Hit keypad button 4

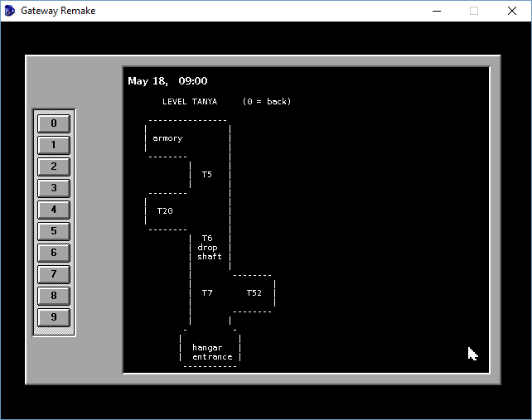coord(54,210)
